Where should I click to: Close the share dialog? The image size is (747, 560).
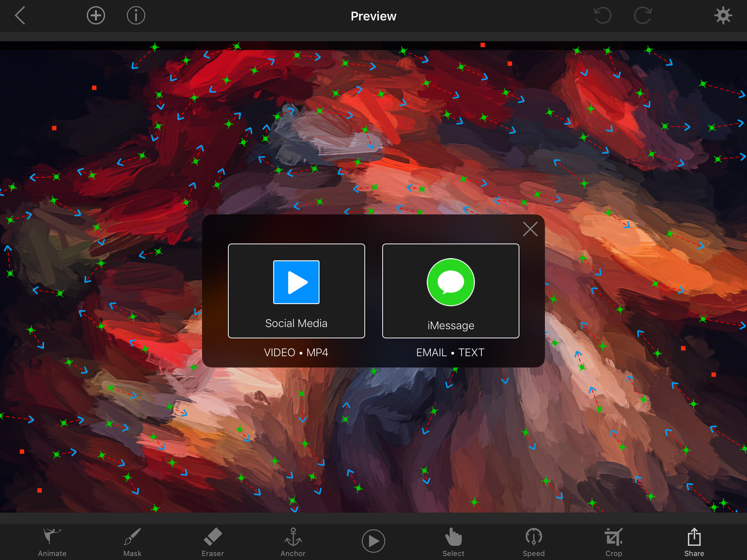click(530, 229)
